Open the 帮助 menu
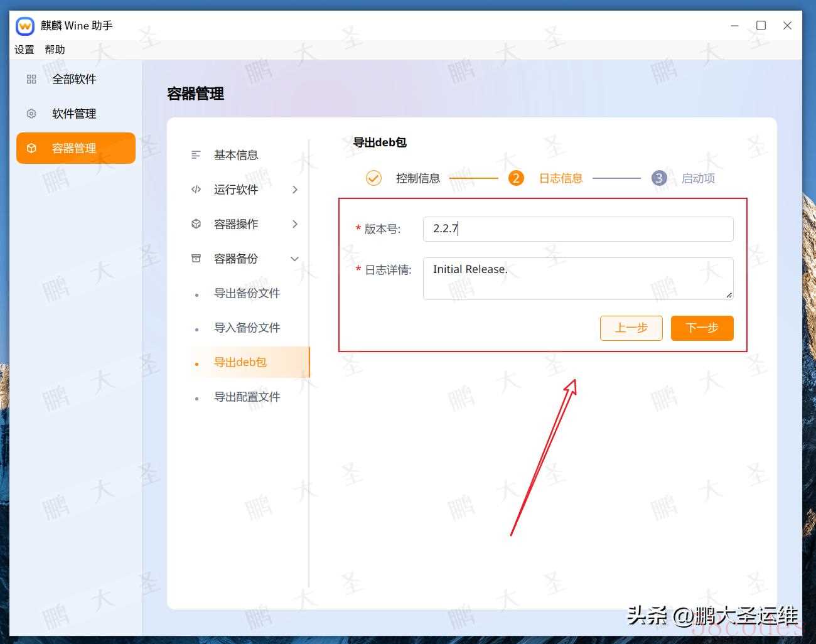This screenshot has height=644, width=816. [x=55, y=50]
